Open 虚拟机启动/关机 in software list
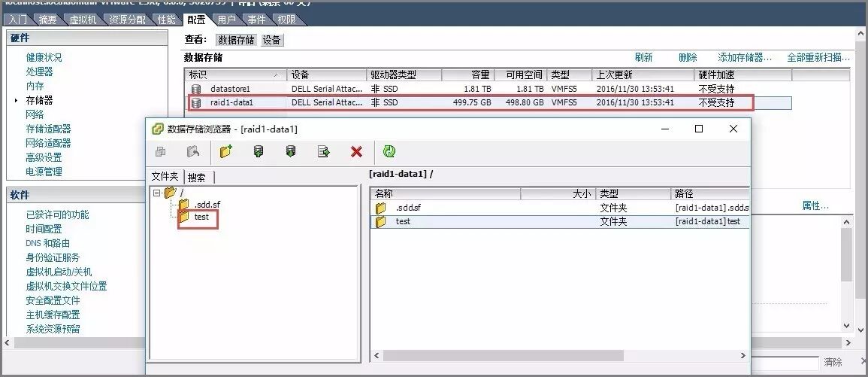This screenshot has height=377, width=868. click(x=59, y=272)
